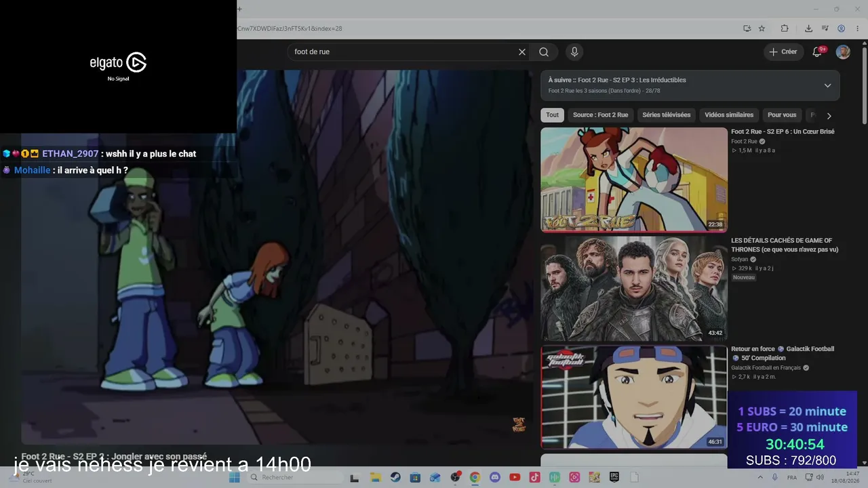Click the '329 k' view count text

click(x=745, y=268)
